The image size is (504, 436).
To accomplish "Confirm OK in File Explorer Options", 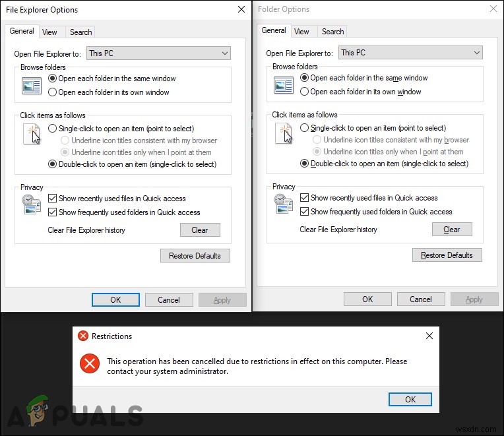I will tap(115, 299).
